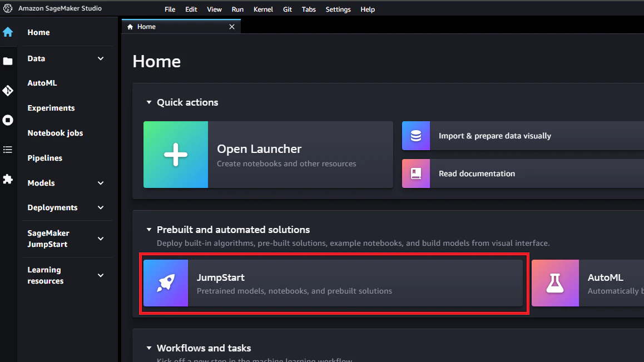Expand the Learning resources chevron
The width and height of the screenshot is (644, 362).
[x=101, y=275]
